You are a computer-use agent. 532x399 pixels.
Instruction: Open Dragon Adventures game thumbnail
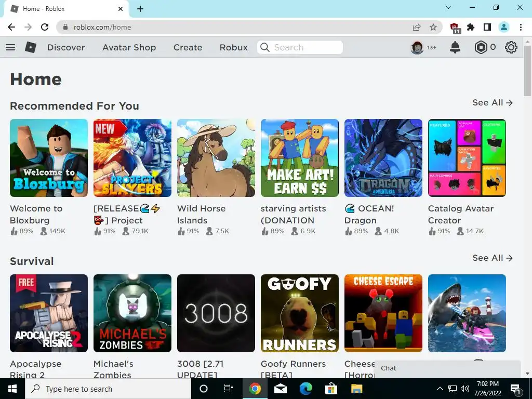383,158
